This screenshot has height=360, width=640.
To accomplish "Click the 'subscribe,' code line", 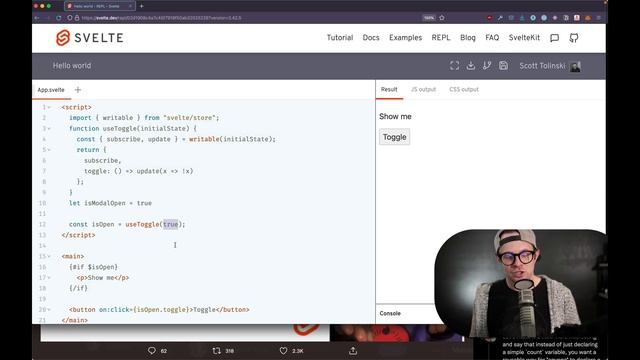I will pos(102,160).
